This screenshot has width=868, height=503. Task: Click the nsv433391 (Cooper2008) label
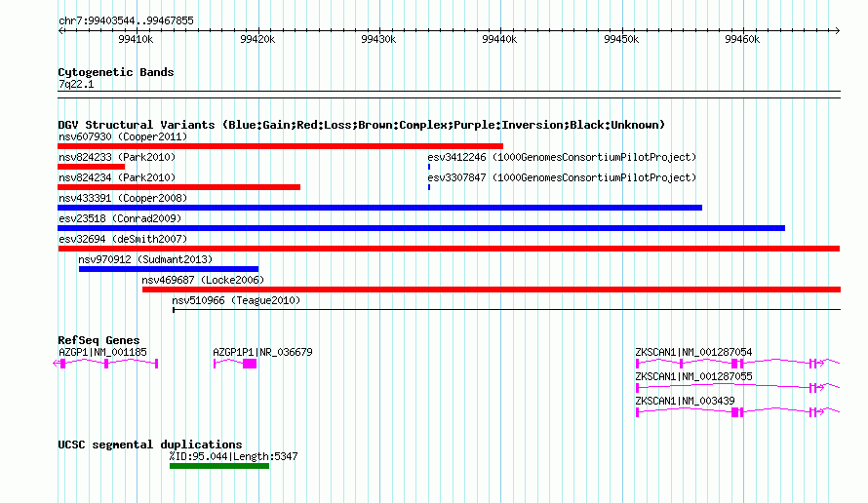123,198
